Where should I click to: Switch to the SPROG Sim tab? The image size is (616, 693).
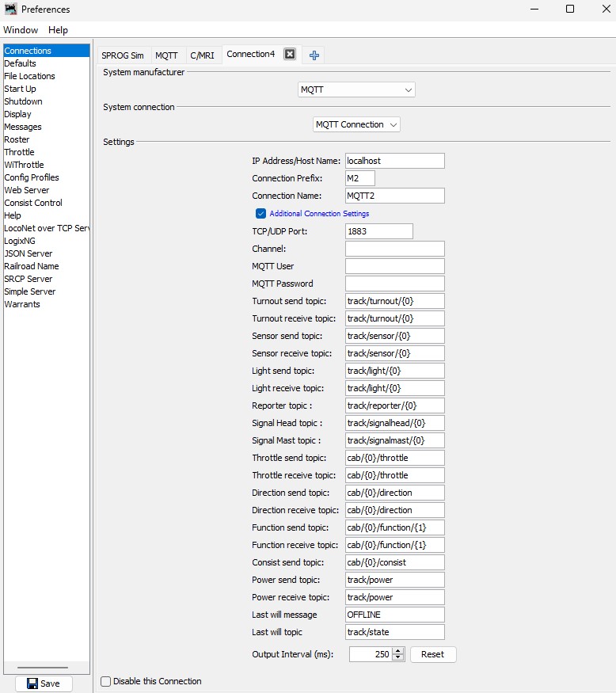coord(123,55)
